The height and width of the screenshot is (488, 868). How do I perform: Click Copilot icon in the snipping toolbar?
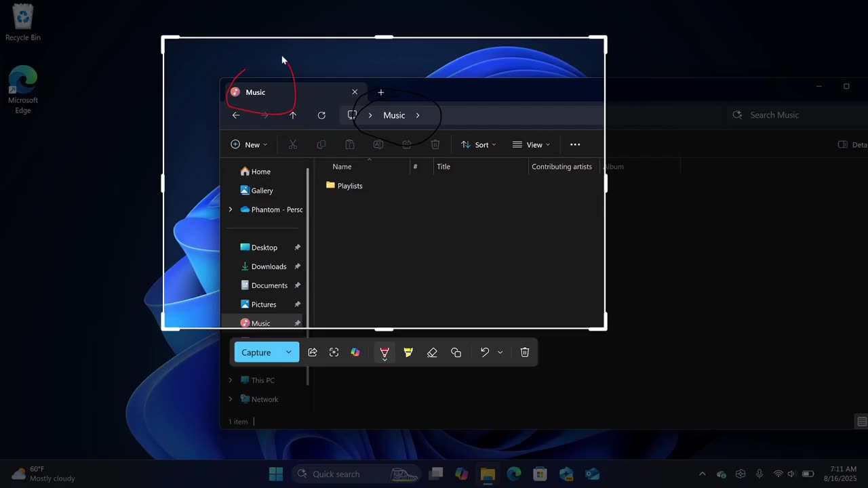pyautogui.click(x=355, y=352)
